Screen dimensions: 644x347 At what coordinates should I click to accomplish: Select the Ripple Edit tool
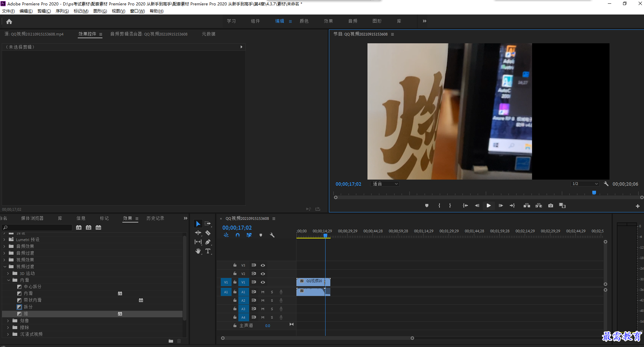coord(198,233)
